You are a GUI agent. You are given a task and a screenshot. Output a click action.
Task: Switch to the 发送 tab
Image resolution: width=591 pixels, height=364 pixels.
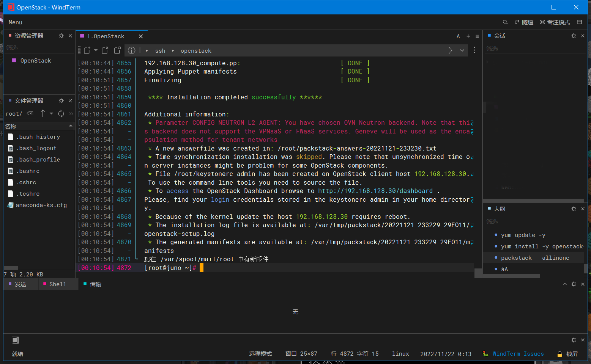tap(20, 284)
